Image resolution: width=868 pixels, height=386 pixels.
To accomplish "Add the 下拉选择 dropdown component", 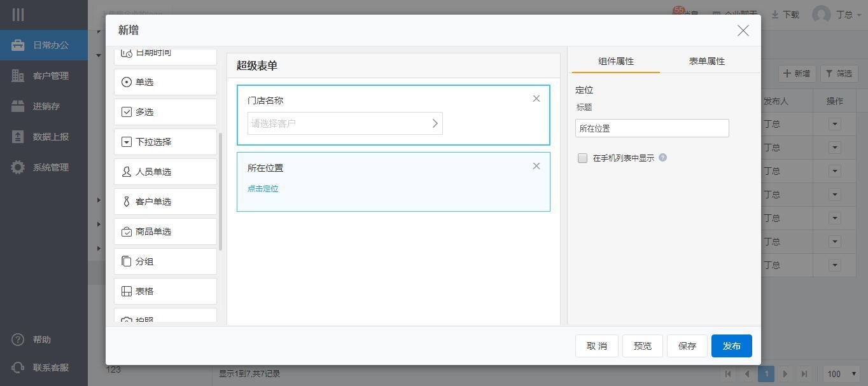I will [165, 142].
